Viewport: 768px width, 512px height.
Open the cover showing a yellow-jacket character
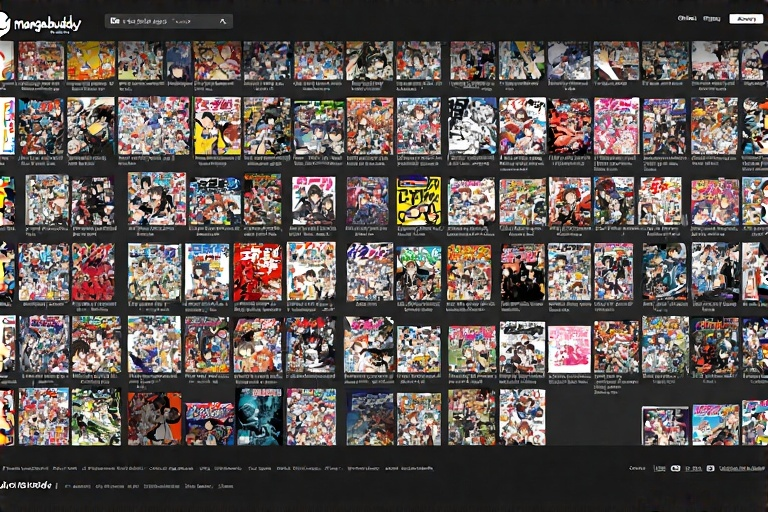[x=217, y=126]
